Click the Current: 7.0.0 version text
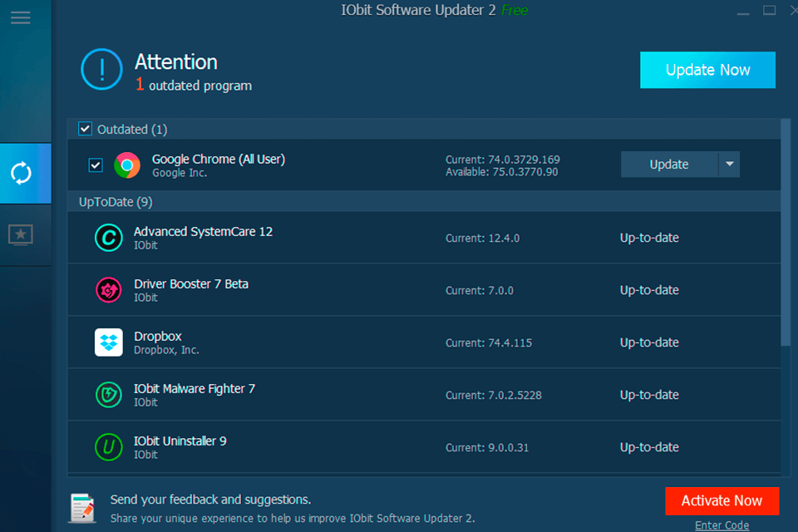The height and width of the screenshot is (532, 798). (x=480, y=291)
